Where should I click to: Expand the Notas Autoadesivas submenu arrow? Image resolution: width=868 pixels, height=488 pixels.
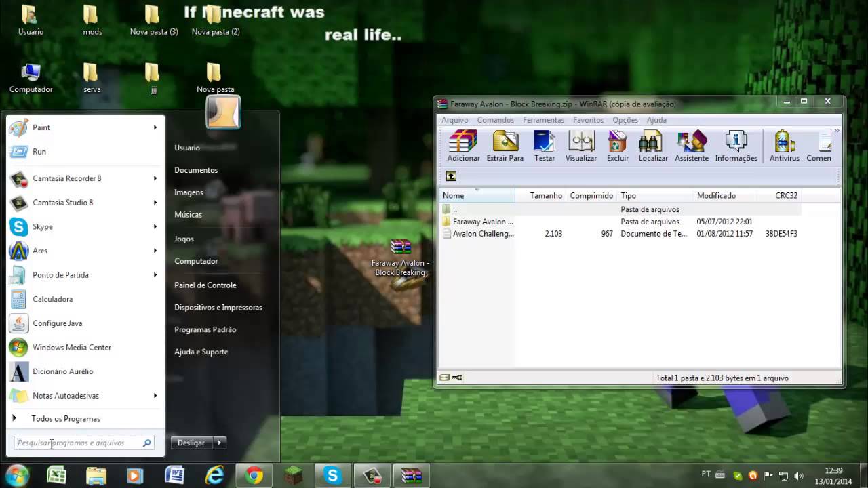(155, 396)
